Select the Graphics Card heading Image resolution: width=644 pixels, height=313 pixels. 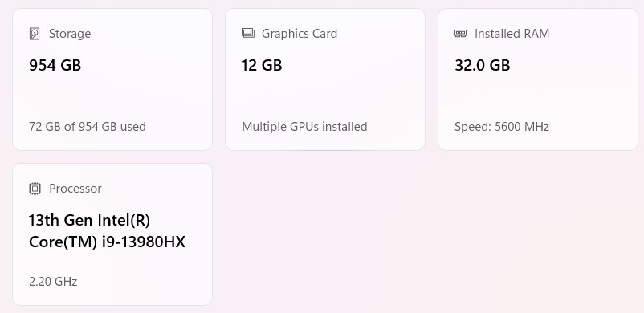300,33
